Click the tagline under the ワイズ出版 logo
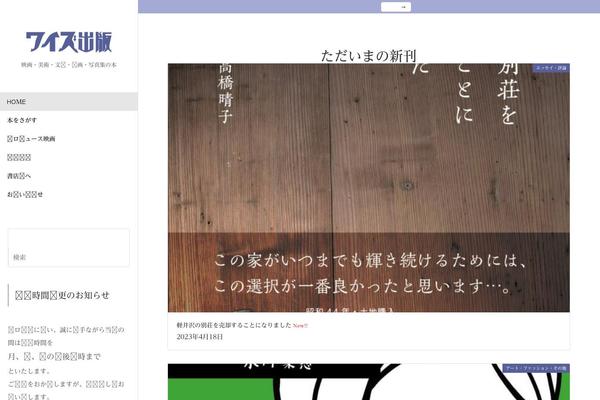This screenshot has width=600, height=400. click(69, 65)
